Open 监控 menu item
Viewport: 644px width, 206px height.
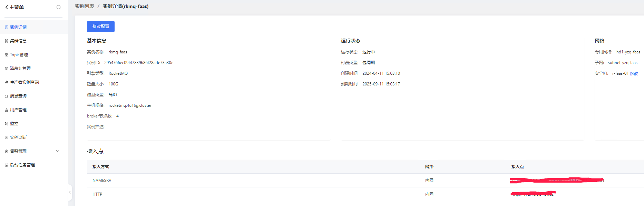34,123
